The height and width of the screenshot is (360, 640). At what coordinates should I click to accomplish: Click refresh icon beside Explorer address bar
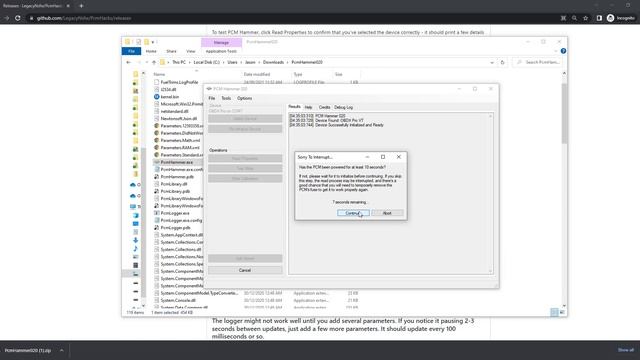pyautogui.click(x=502, y=62)
